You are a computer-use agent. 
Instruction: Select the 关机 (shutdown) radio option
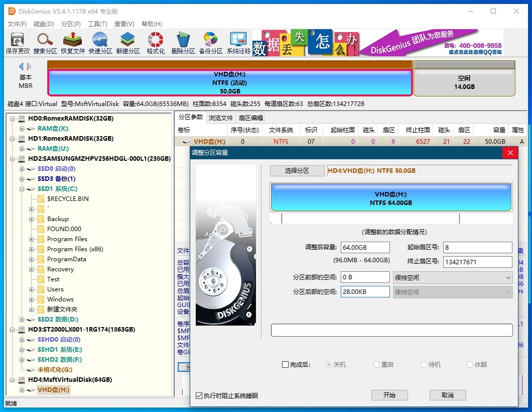click(328, 364)
